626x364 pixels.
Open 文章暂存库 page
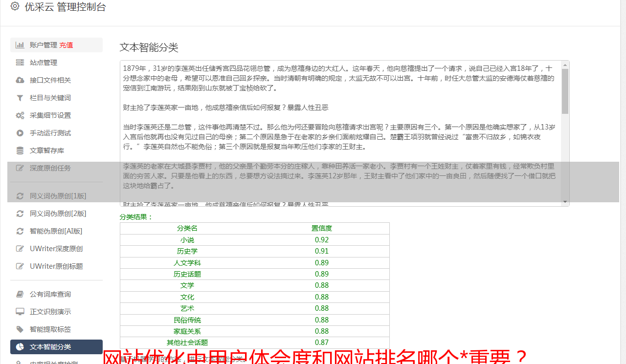pyautogui.click(x=56, y=150)
